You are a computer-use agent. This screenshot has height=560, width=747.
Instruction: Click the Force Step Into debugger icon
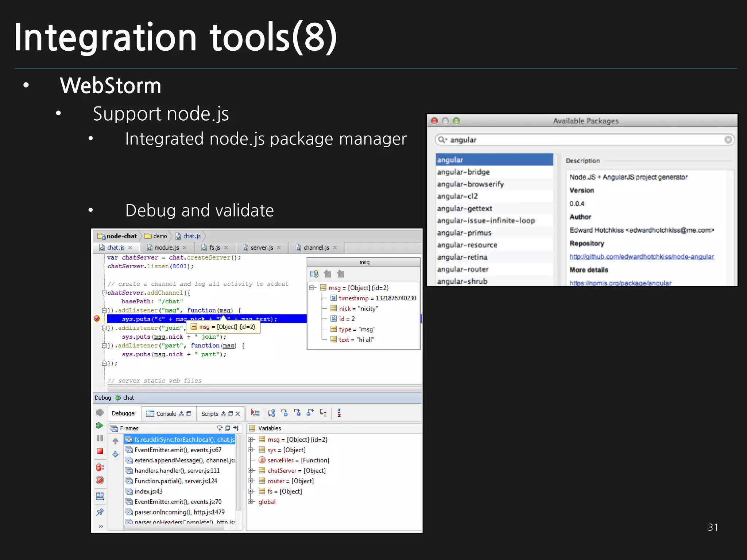pos(298,413)
